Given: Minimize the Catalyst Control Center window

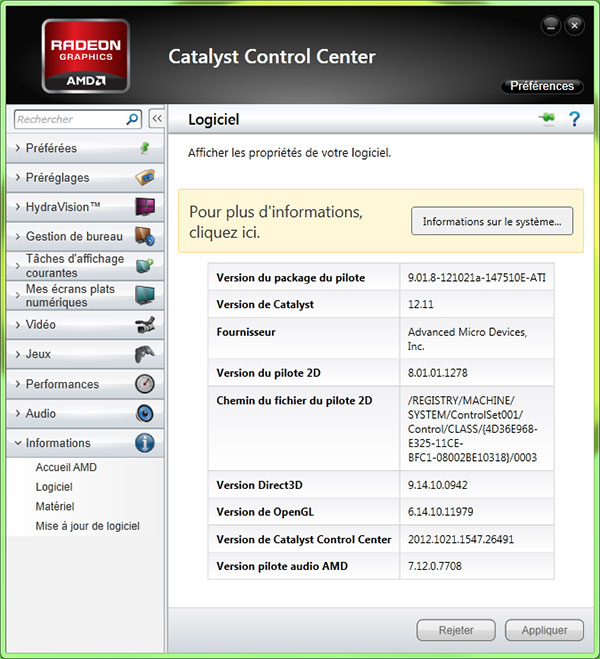Looking at the screenshot, I should click(x=550, y=26).
